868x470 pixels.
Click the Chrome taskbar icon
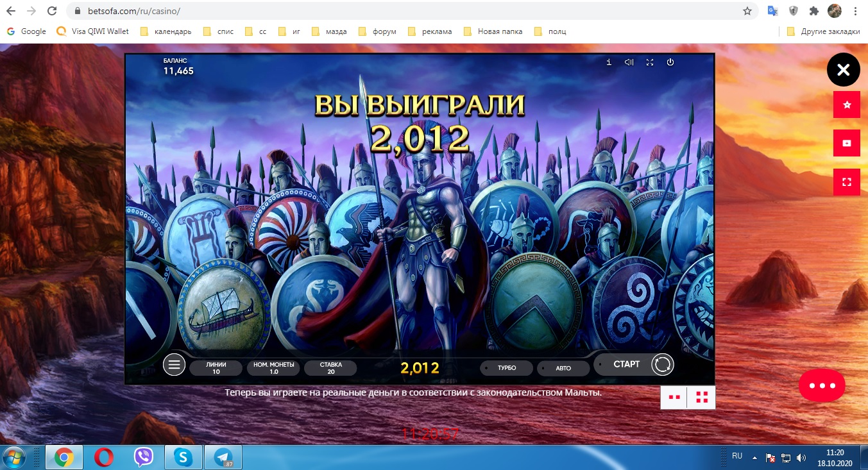[64, 457]
